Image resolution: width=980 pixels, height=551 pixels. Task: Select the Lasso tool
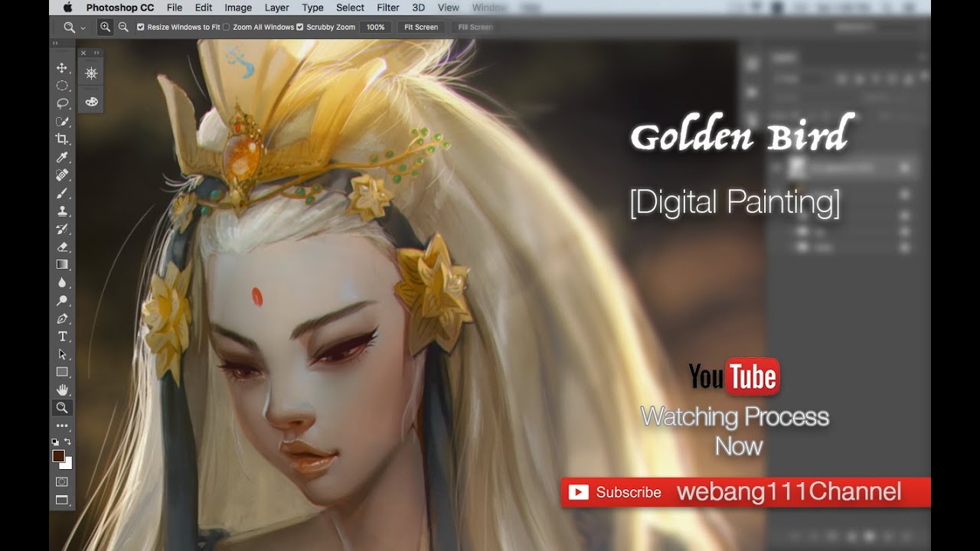[62, 103]
